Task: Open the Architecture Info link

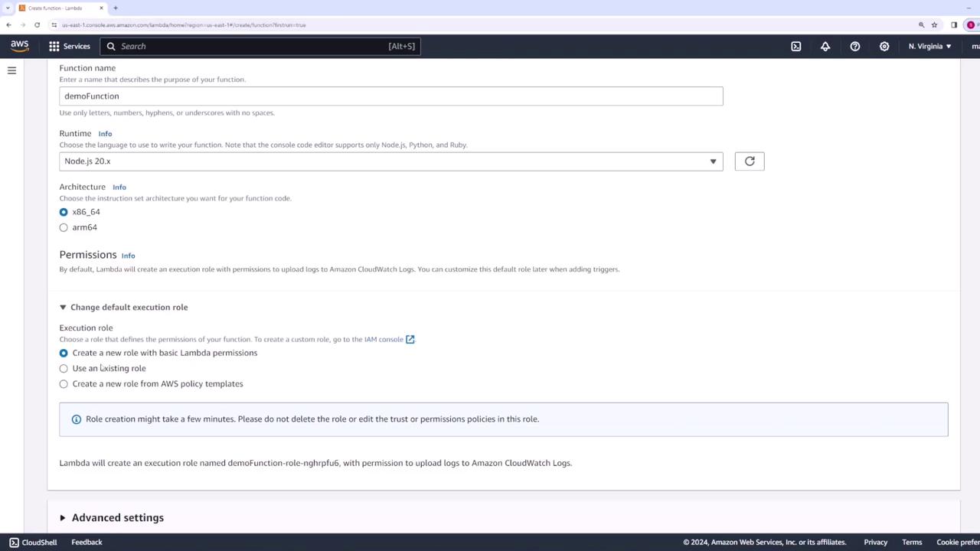Action: 119,187
